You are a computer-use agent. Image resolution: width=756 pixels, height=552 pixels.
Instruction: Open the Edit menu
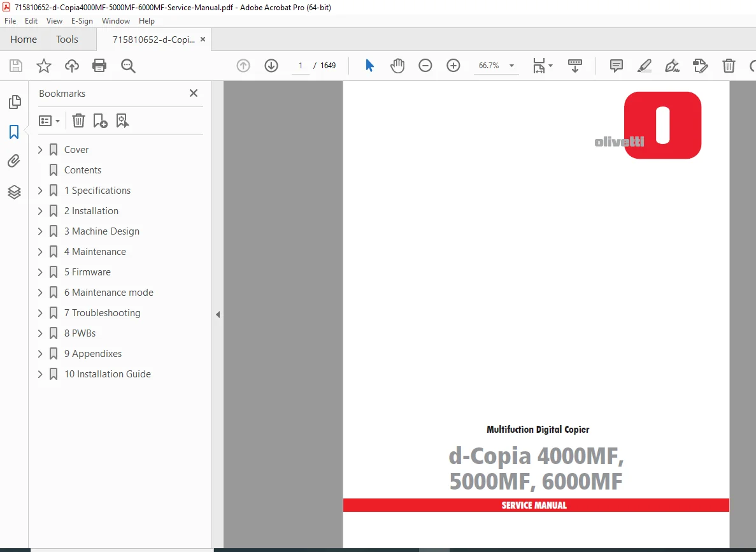pos(31,21)
